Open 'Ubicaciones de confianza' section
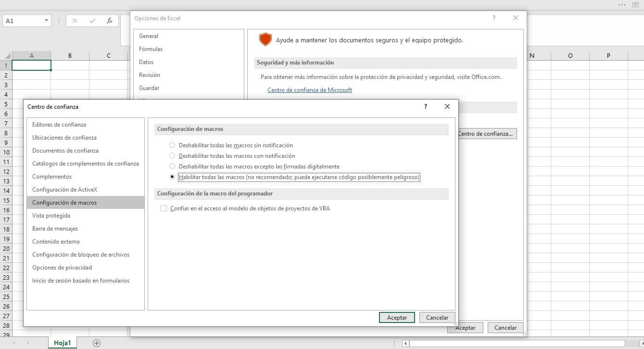This screenshot has height=349, width=644. coord(86,138)
